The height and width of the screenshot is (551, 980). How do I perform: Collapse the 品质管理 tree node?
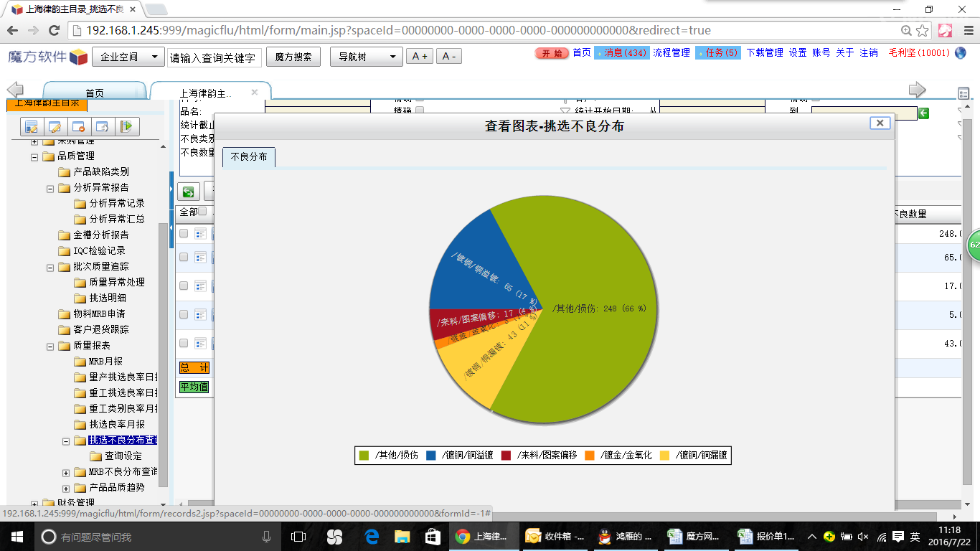click(x=34, y=156)
